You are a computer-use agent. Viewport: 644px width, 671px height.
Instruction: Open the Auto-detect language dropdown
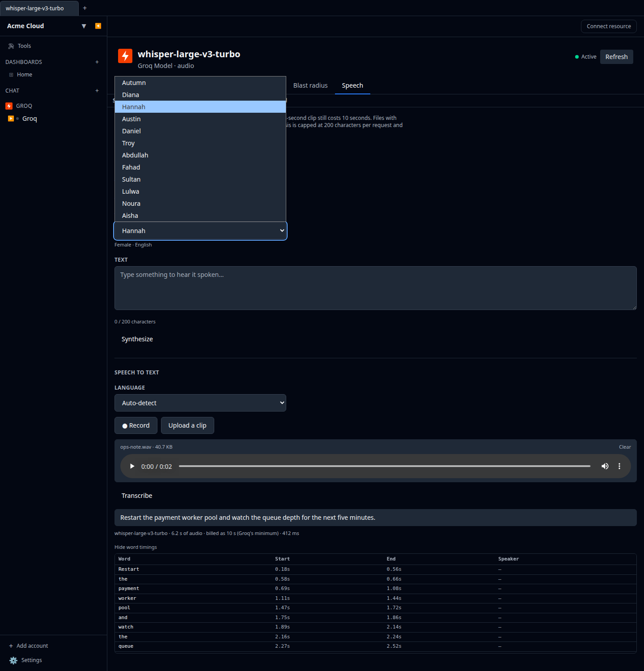200,403
